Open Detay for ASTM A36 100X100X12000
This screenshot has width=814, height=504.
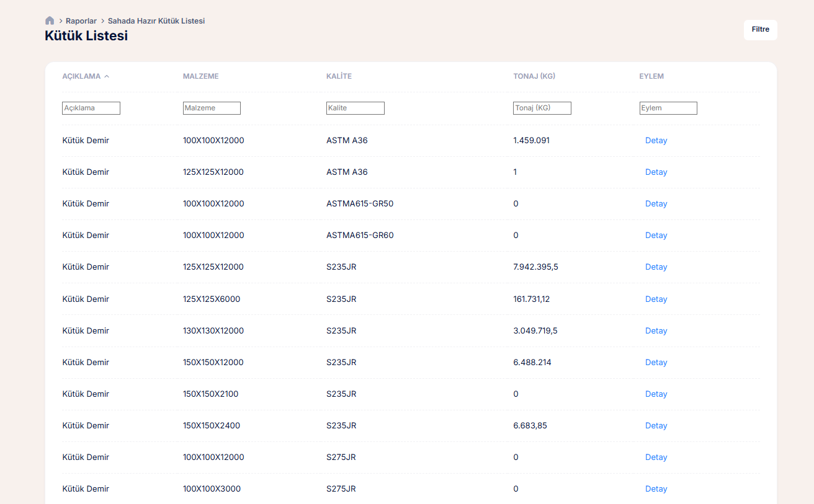pos(656,141)
